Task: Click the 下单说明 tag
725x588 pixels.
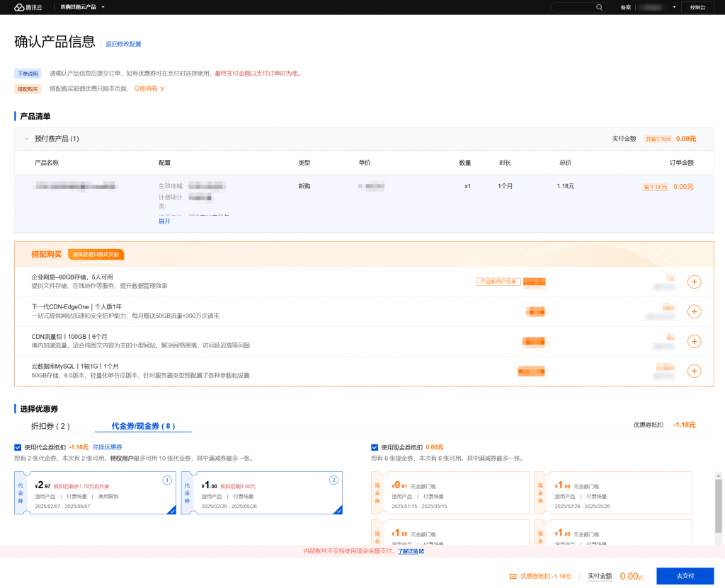Action: 28,74
